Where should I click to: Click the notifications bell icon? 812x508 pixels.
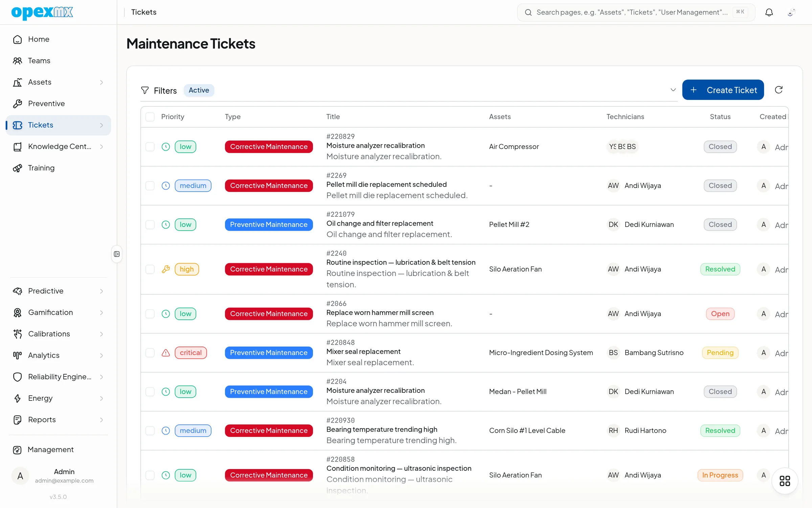(769, 13)
